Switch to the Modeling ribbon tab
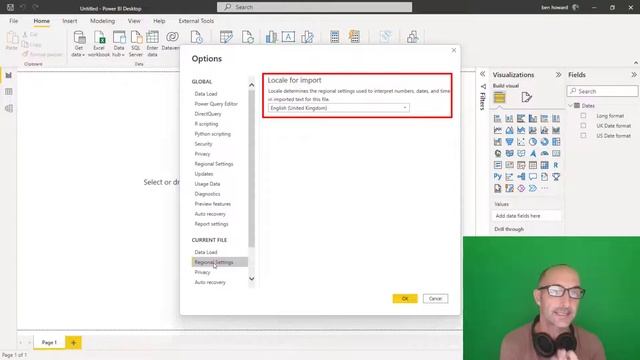640x360 pixels. click(102, 21)
